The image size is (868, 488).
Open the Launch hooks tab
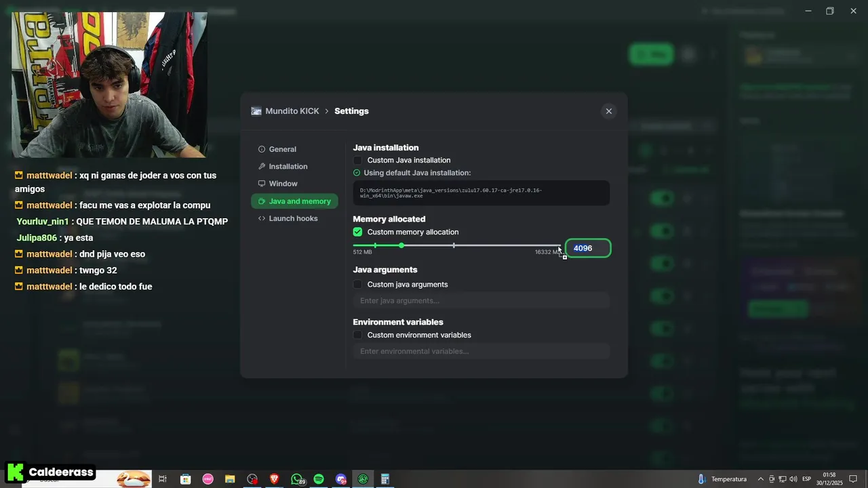click(x=288, y=218)
